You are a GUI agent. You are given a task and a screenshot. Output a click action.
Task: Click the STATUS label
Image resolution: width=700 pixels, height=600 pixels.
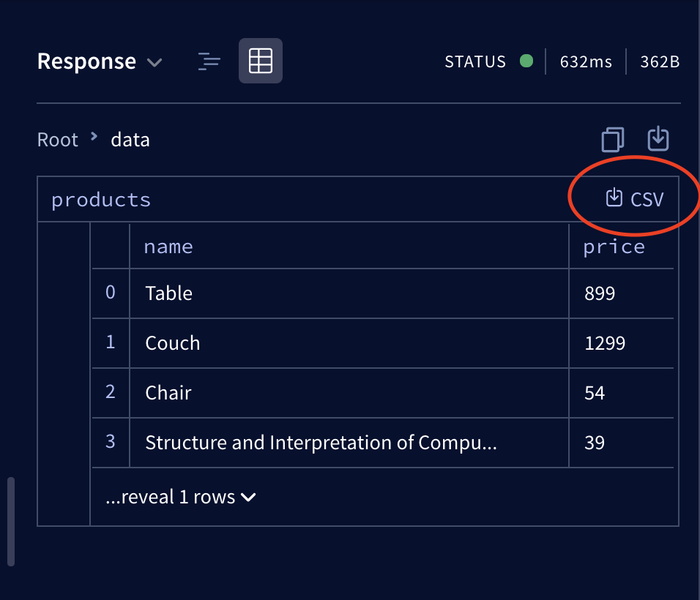[474, 61]
